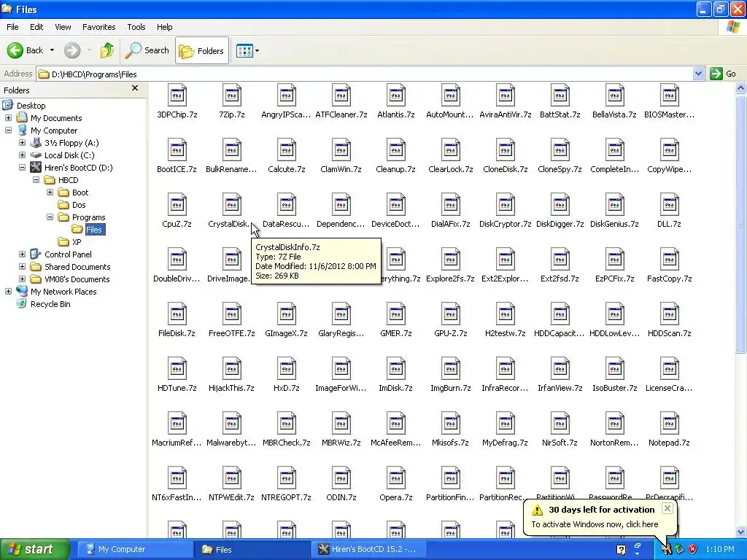The height and width of the screenshot is (560, 747).
Task: Open the Favorites menu
Action: coord(98,27)
